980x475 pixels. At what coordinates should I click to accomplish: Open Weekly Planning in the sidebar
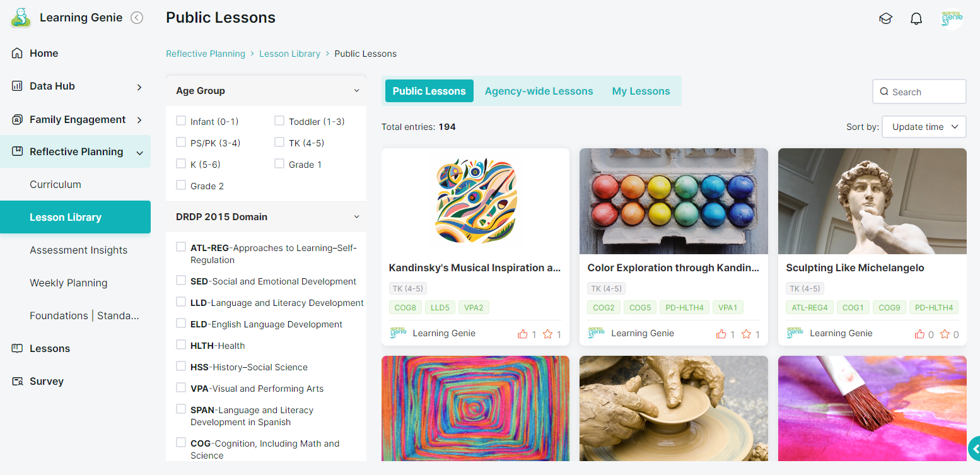click(x=68, y=283)
